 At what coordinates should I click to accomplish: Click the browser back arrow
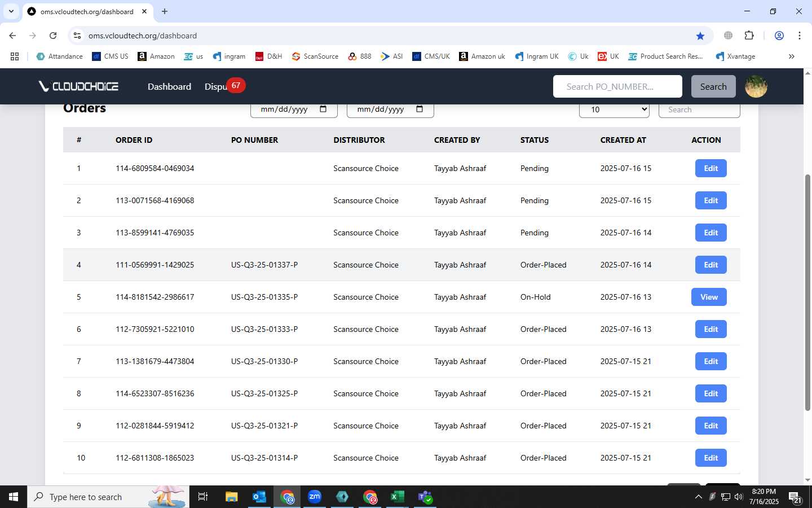pos(12,36)
